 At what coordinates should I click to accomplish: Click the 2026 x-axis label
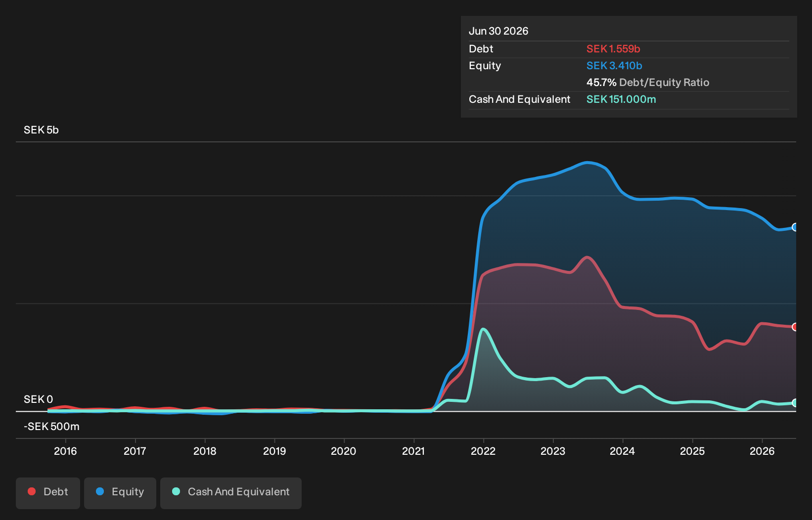click(x=762, y=451)
